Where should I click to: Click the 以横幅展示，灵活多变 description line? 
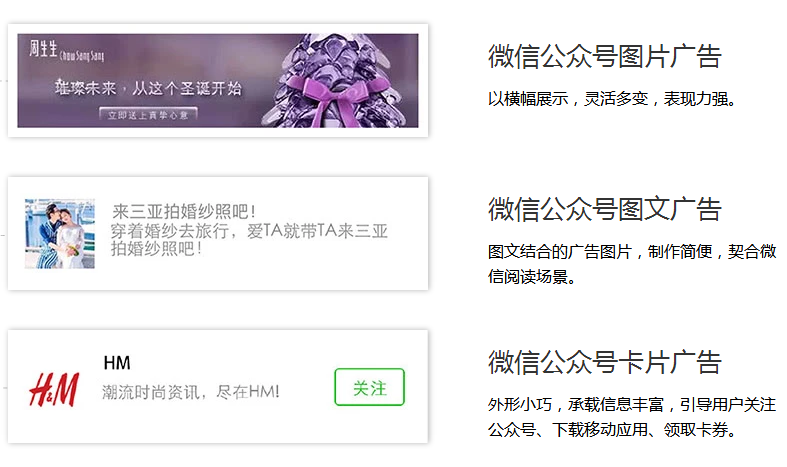[x=612, y=99]
